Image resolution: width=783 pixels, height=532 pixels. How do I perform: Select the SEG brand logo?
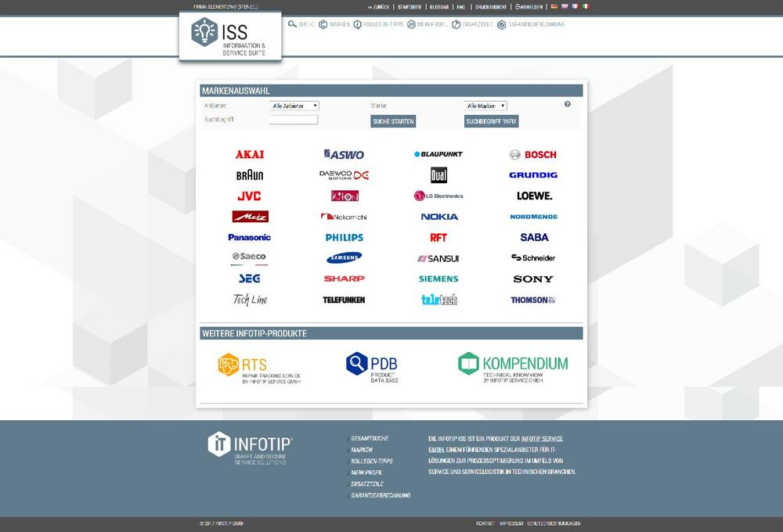pos(250,279)
